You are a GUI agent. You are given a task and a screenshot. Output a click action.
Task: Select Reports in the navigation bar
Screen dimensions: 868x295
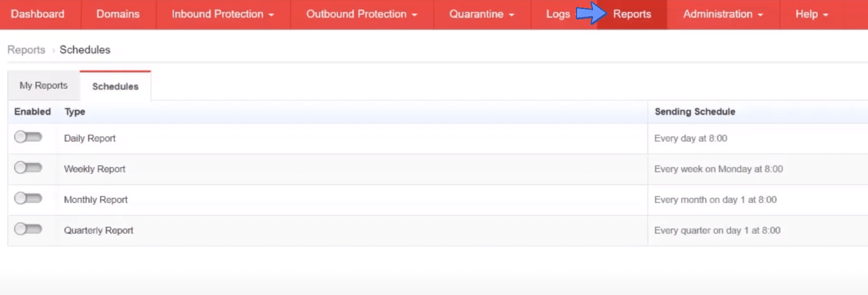click(x=632, y=14)
